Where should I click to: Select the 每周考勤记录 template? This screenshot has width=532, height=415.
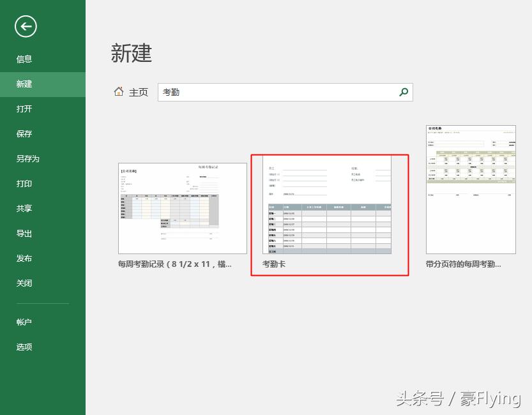[182, 209]
